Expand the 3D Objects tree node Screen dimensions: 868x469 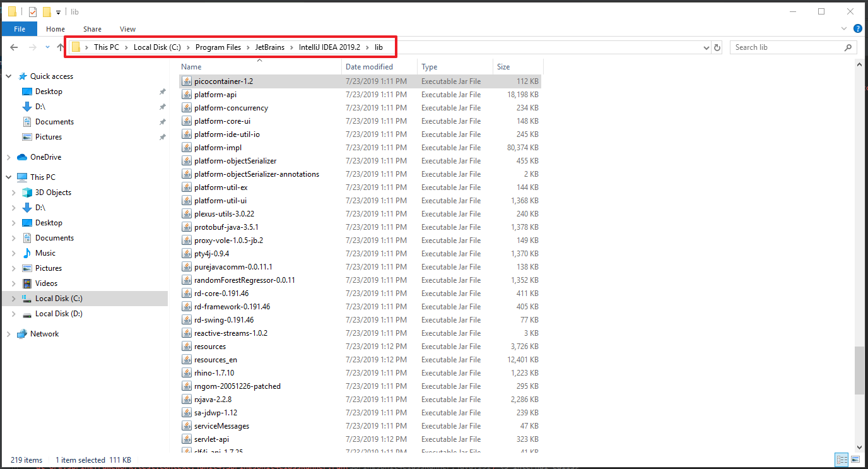(14, 193)
